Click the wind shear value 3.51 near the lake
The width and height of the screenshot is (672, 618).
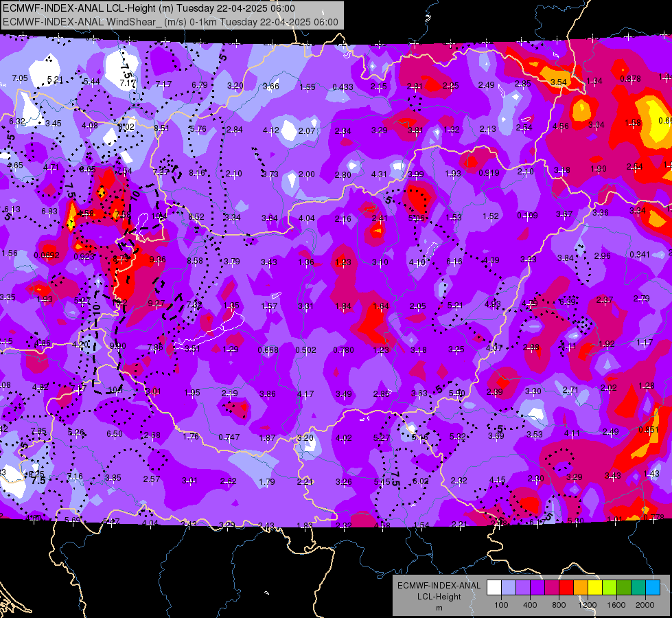pos(192,349)
